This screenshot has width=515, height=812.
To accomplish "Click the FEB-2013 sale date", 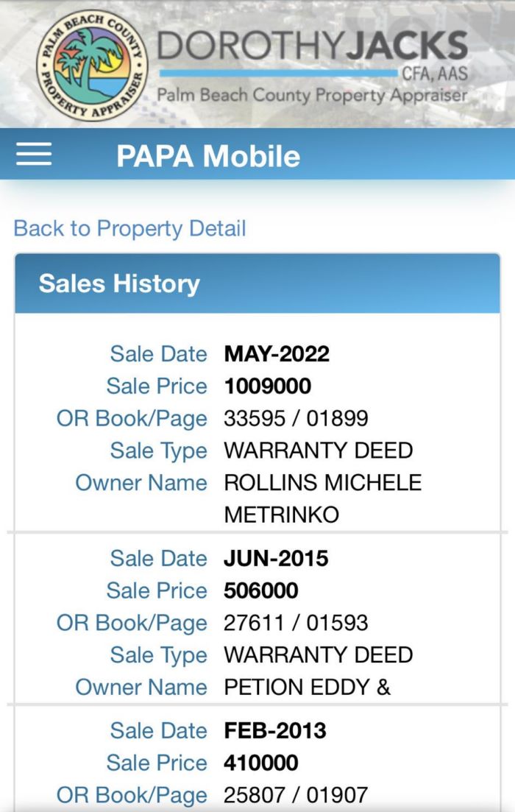I will [275, 731].
